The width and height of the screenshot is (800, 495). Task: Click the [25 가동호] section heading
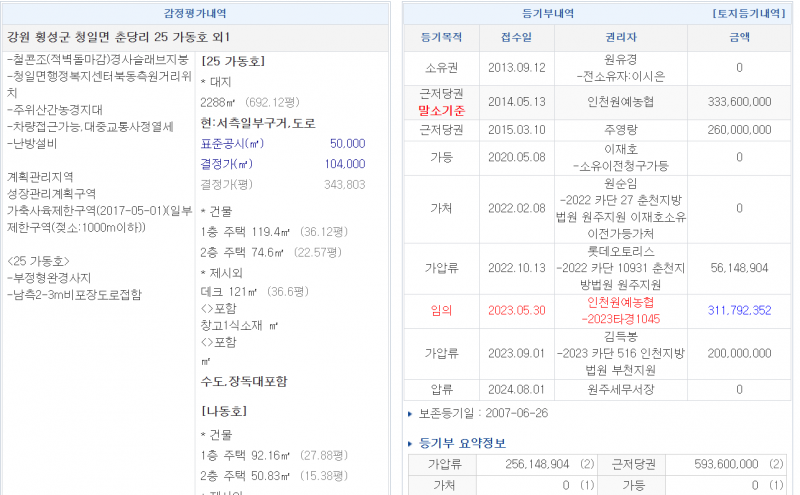coord(232,60)
